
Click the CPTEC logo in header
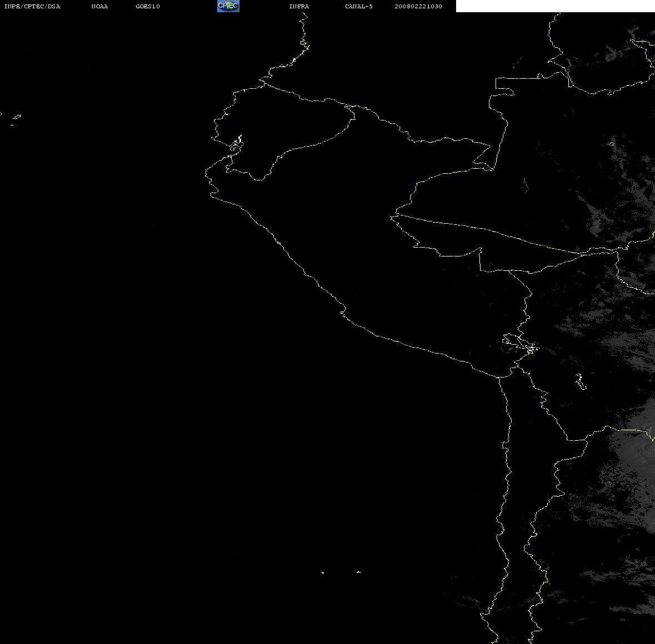[x=228, y=6]
